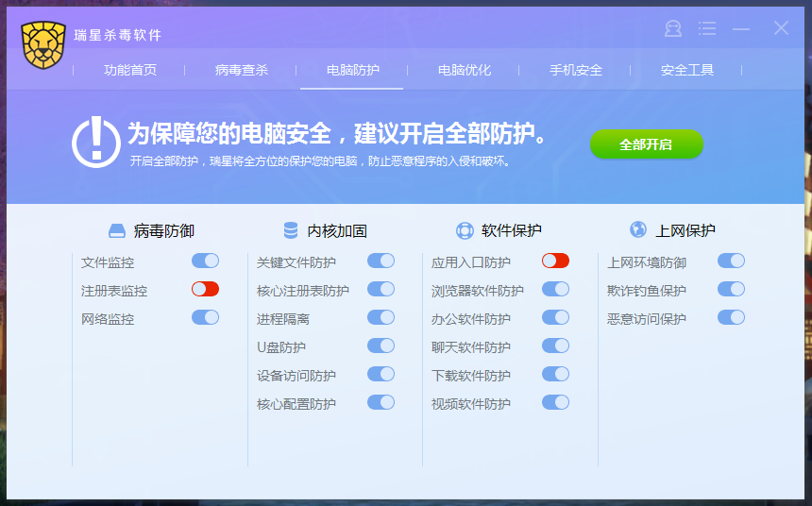Switch to the 电脑优化 tab
The height and width of the screenshot is (506, 812).
coord(464,70)
